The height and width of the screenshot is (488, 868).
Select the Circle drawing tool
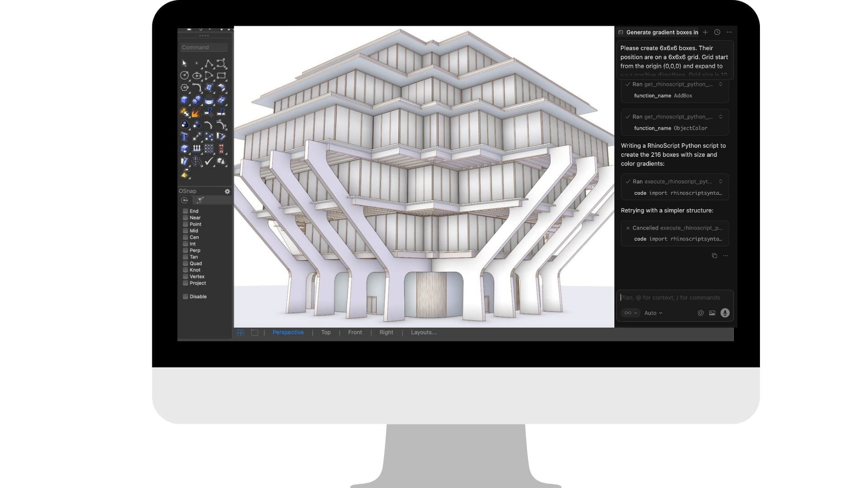point(184,76)
